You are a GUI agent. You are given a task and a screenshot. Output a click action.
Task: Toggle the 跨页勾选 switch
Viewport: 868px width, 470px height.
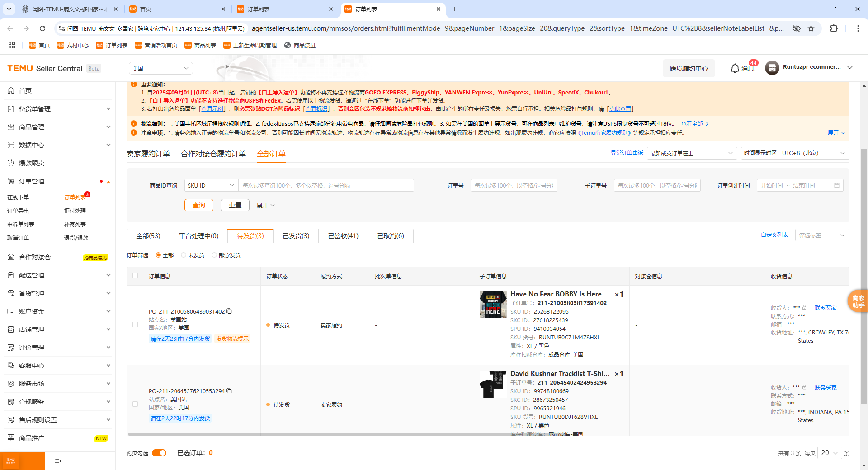pyautogui.click(x=159, y=452)
